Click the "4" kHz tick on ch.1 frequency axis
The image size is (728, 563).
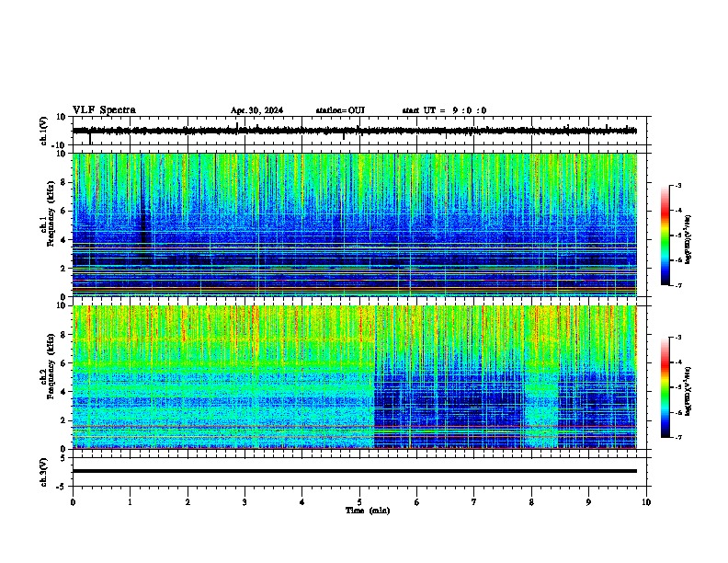[x=63, y=240]
